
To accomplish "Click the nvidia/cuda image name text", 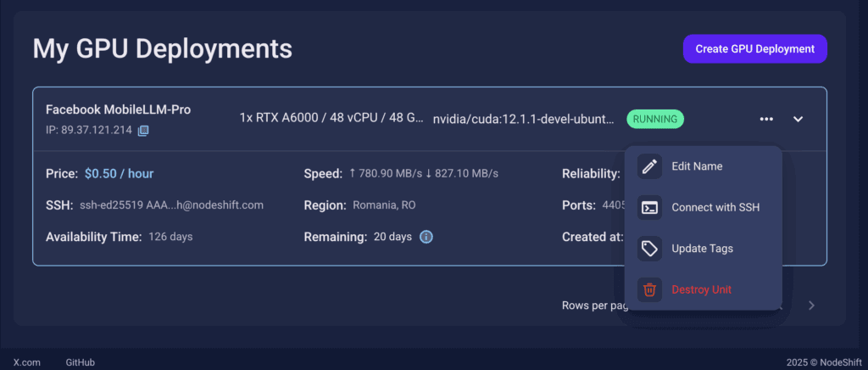I will point(523,119).
